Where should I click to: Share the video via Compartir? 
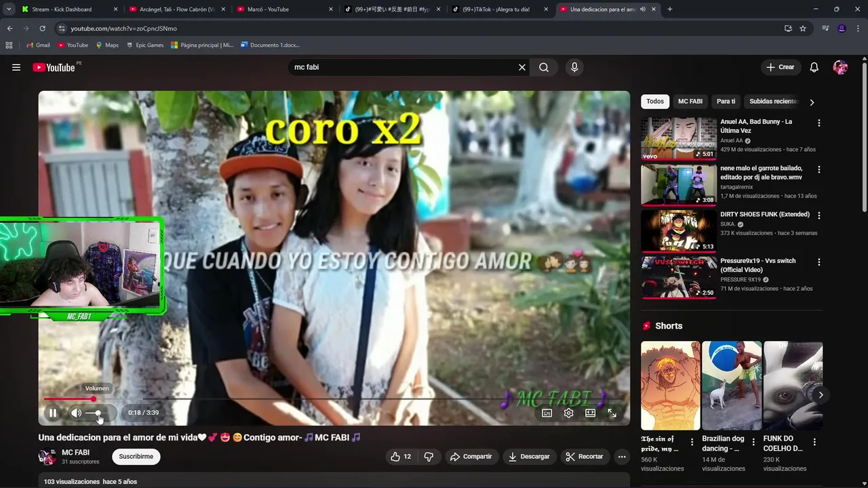(471, 457)
